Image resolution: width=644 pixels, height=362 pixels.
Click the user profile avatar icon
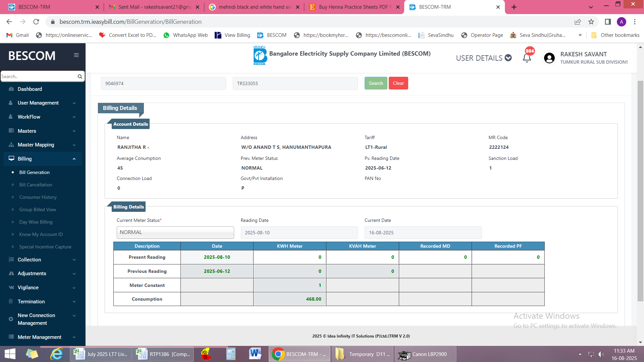click(x=549, y=58)
